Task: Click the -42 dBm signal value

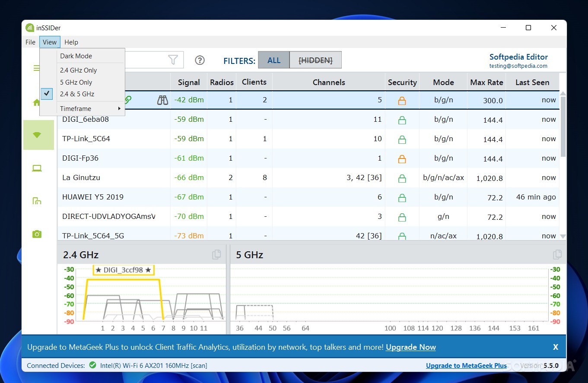Action: [189, 100]
